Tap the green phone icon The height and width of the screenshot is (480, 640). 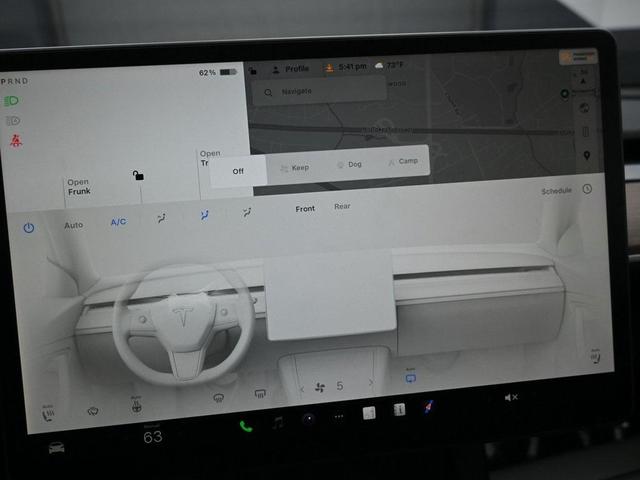coord(245,425)
